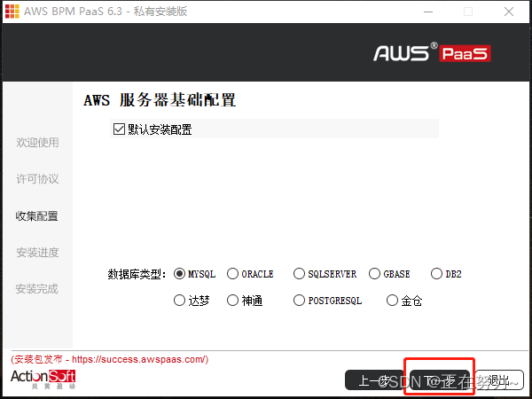Click the 安装完成 step in sidebar

pyautogui.click(x=36, y=289)
